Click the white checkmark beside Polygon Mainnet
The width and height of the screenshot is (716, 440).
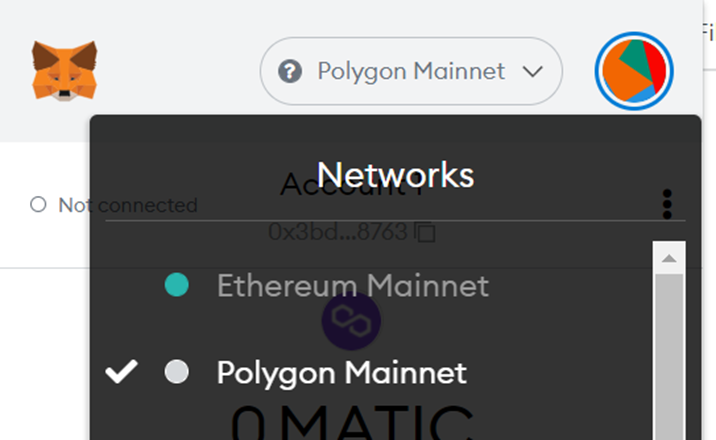[121, 372]
